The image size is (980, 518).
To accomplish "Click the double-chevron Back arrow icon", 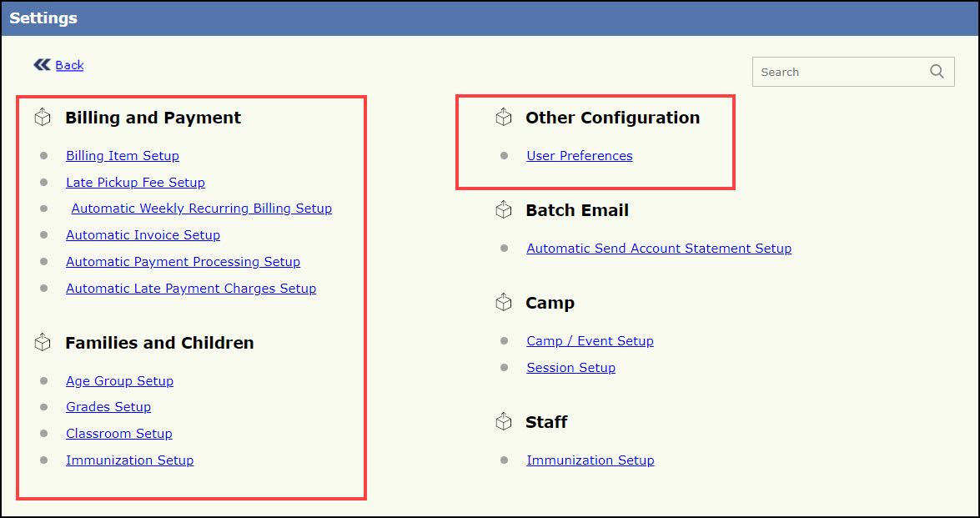I will 42,64.
